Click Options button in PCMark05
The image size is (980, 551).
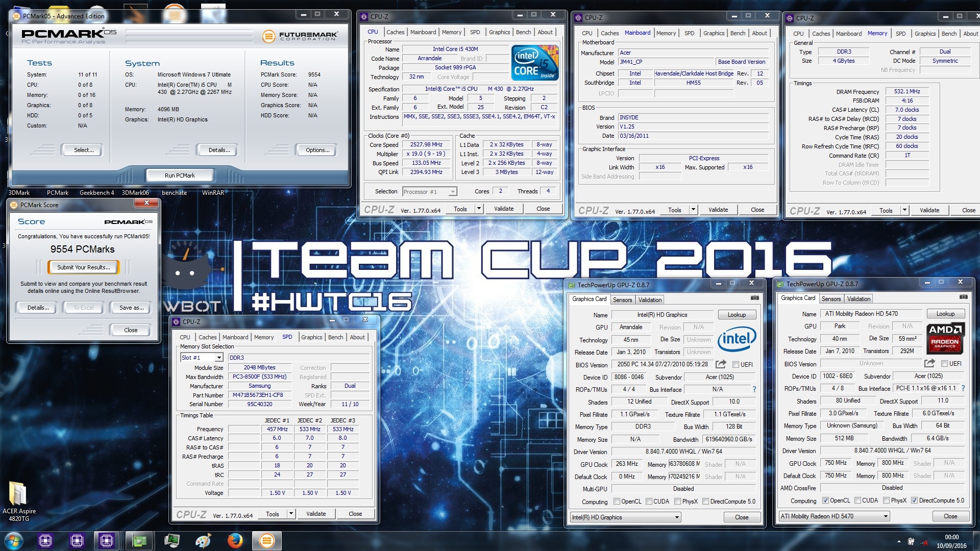pyautogui.click(x=317, y=150)
